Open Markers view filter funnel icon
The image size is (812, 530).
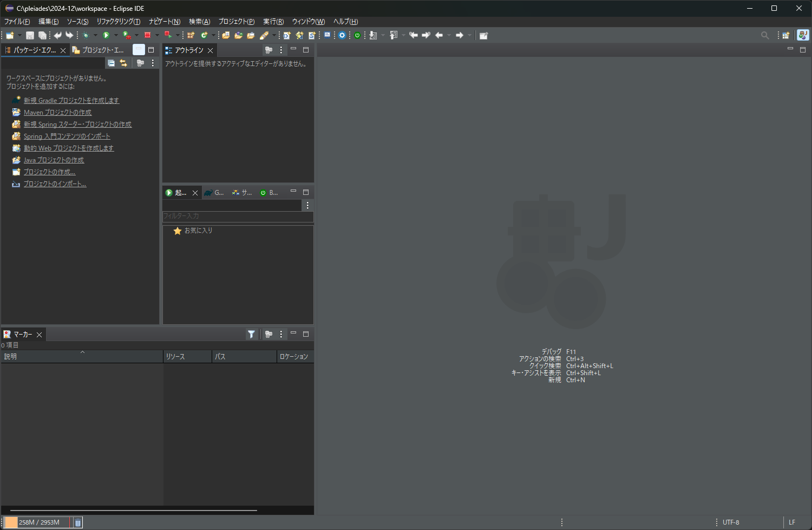click(x=251, y=334)
